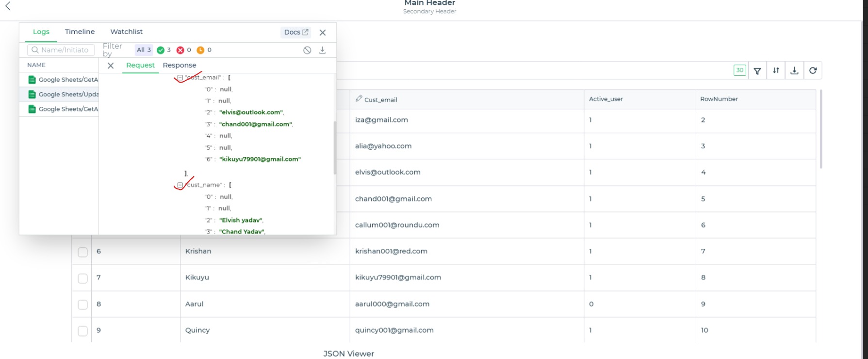This screenshot has width=868, height=359.
Task: Switch to the Response tab
Action: pos(180,65)
